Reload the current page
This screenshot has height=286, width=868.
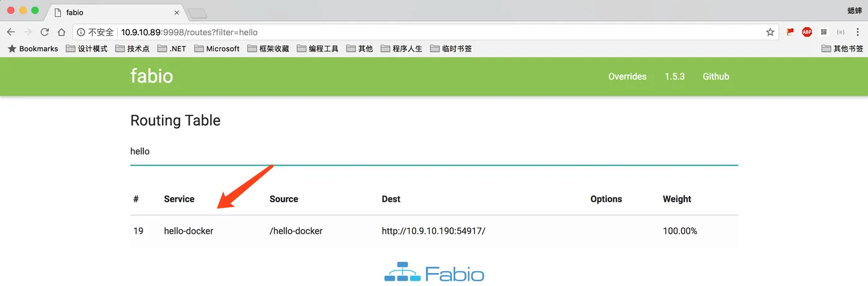click(x=45, y=32)
